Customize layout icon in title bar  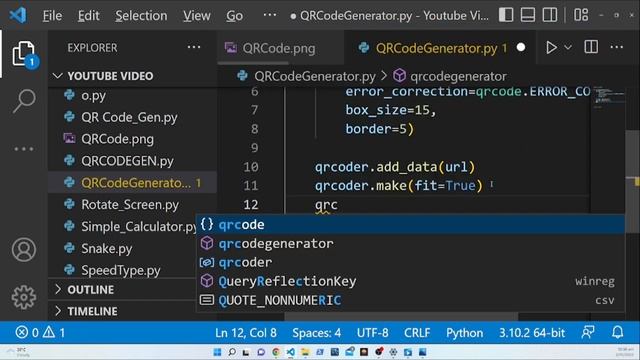581,15
